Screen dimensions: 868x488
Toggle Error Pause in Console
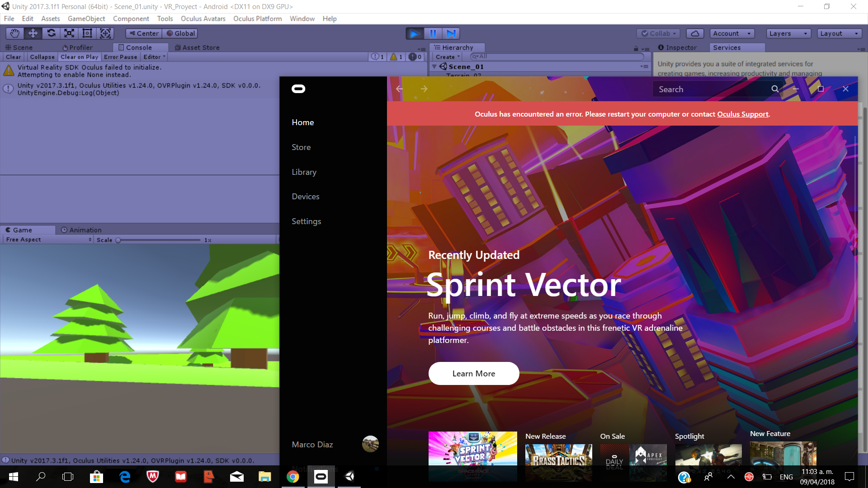(120, 57)
